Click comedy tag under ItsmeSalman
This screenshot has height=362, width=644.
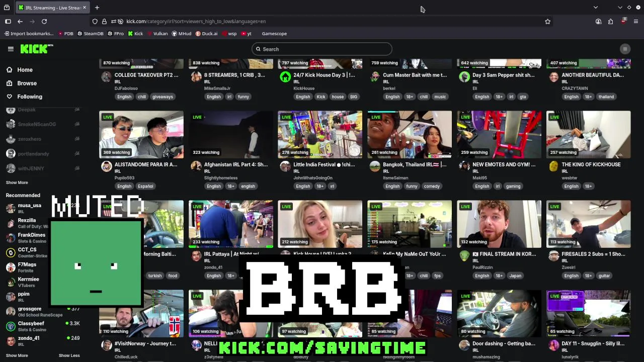[x=432, y=186]
